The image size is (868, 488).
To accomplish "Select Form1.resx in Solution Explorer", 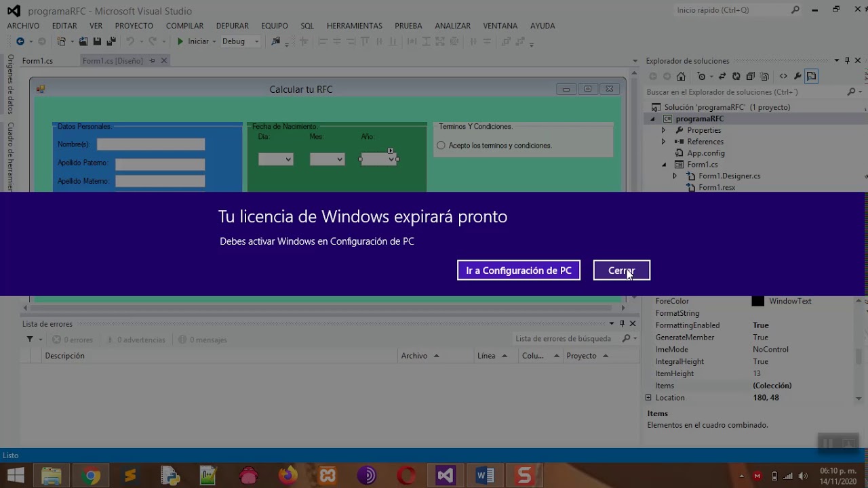I will pos(716,188).
